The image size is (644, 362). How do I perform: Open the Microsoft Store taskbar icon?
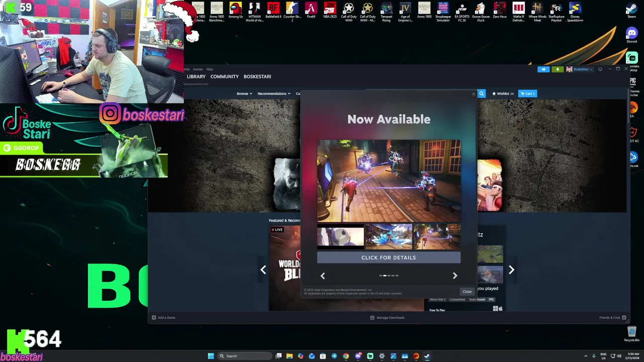(323, 356)
